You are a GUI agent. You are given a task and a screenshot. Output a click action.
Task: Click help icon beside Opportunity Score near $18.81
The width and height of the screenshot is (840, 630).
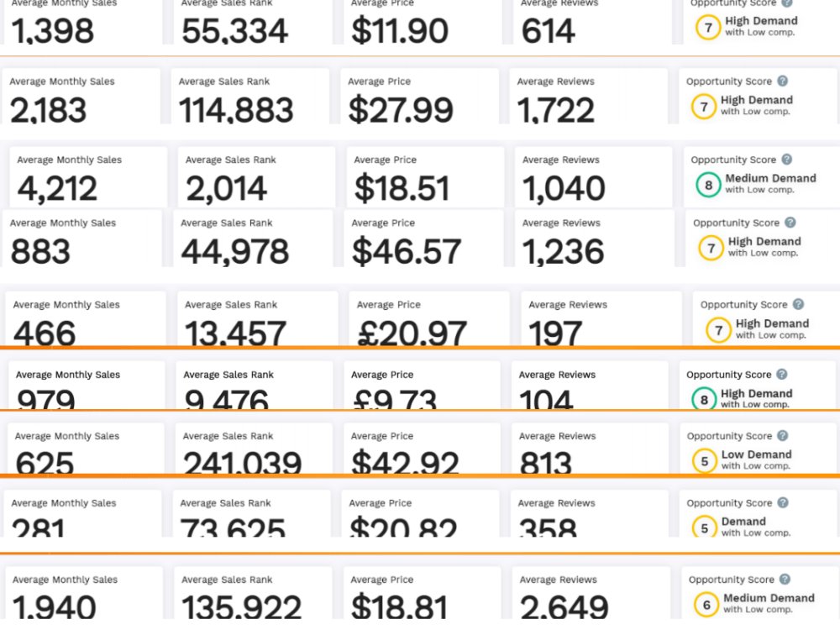pyautogui.click(x=785, y=579)
